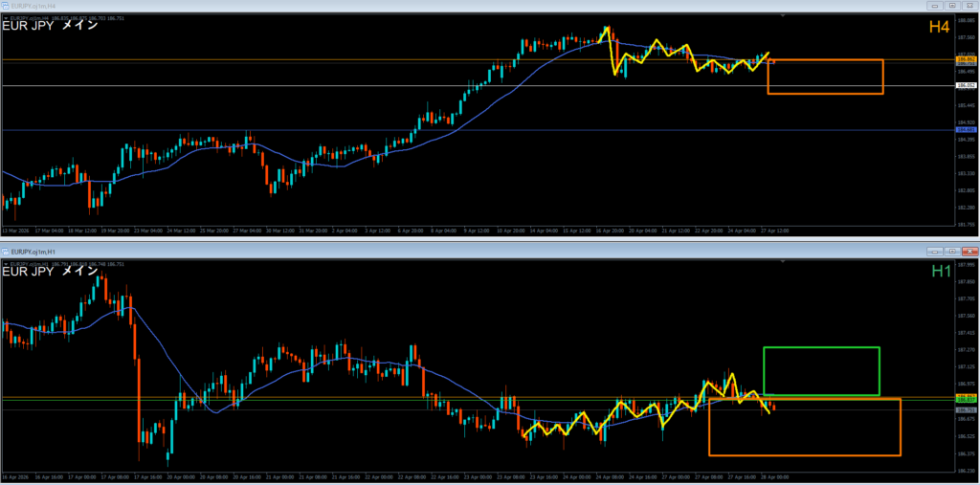Click the white 186.052 price tag in H4
Viewport: 980px width, 485px height.
click(x=967, y=86)
